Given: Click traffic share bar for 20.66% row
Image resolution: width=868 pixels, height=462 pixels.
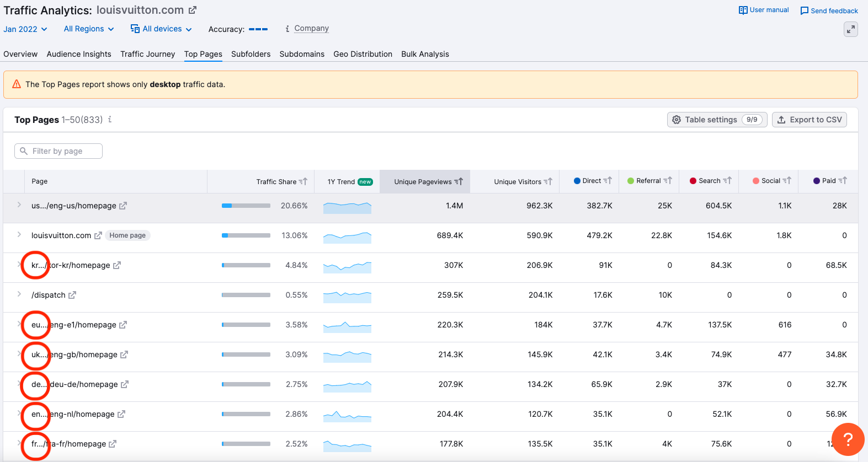Looking at the screenshot, I should tap(246, 206).
